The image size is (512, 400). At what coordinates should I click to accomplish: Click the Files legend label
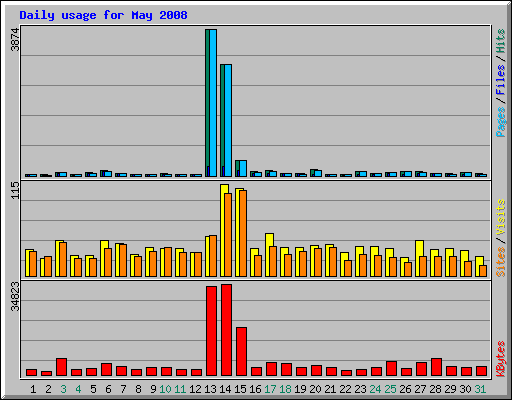pos(501,80)
